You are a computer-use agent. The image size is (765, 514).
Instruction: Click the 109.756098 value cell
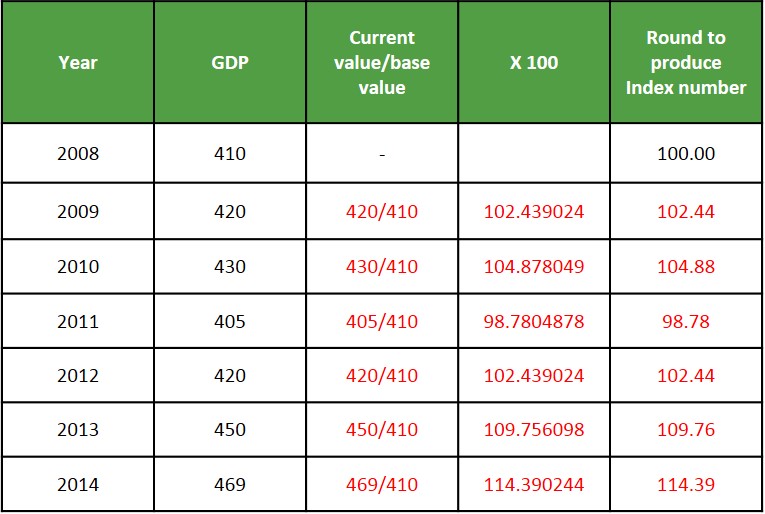tap(534, 430)
